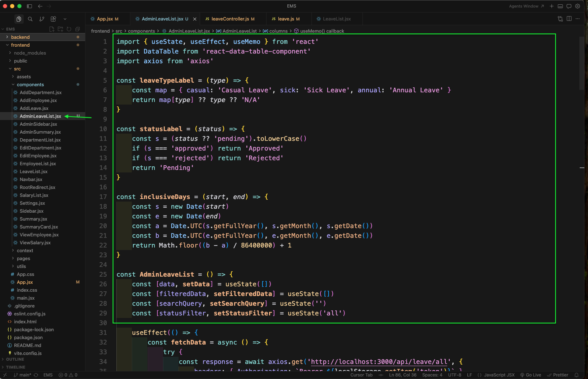
Task: Refresh the Explorer file tree
Action: click(69, 29)
